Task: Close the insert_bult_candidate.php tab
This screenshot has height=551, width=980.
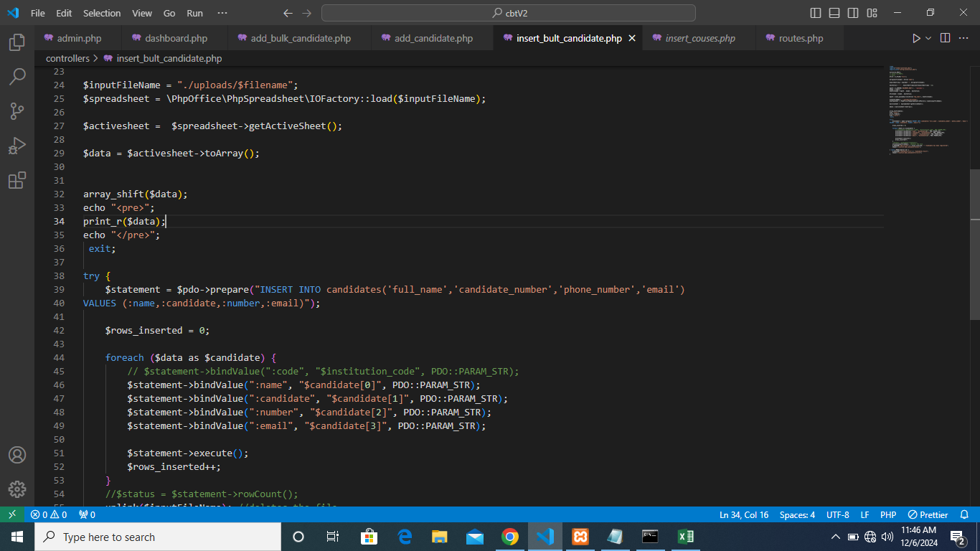Action: (x=632, y=38)
